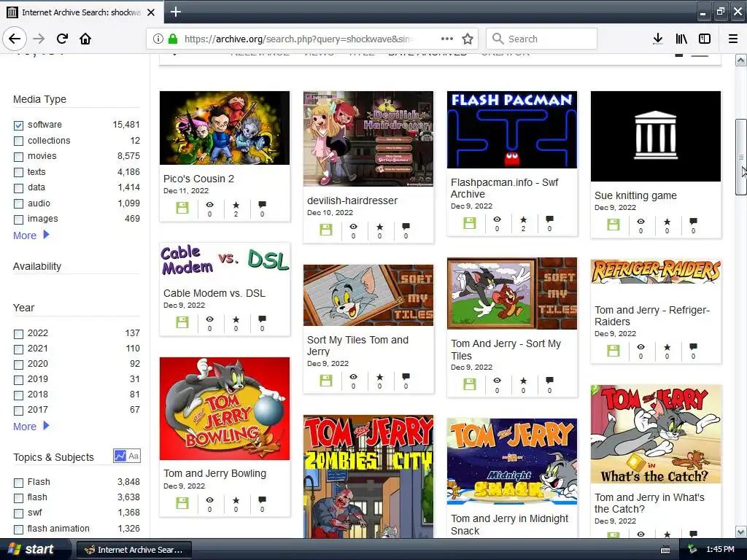Click the page vertical scrollbar thumb
The height and width of the screenshot is (560, 747).
740,157
